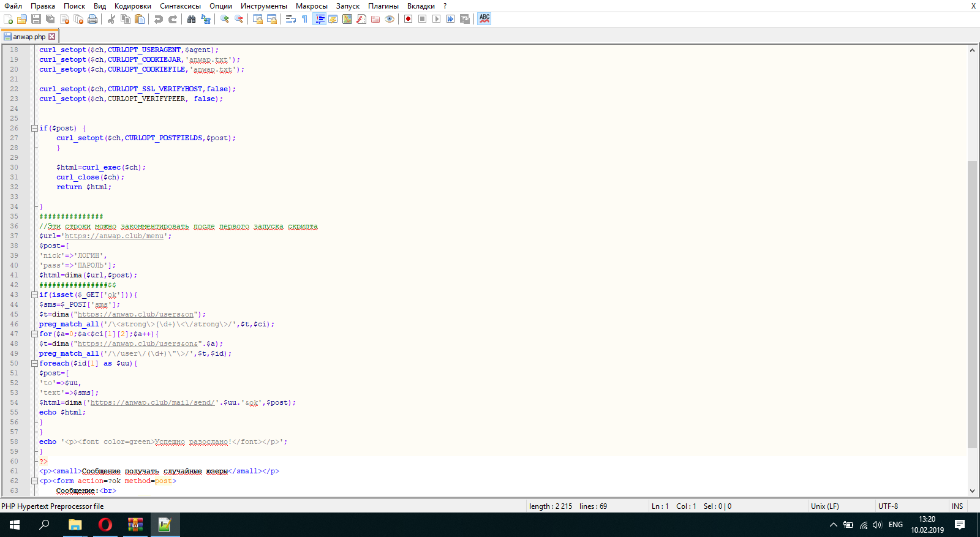Collapse the foreach fold at line 50
This screenshot has height=537, width=980.
coord(35,363)
